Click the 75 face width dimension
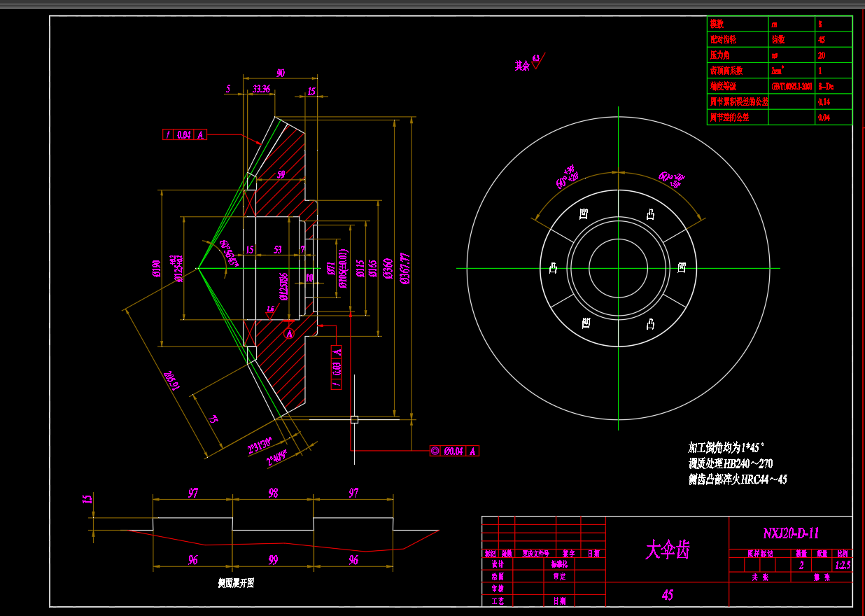This screenshot has height=616, width=865. coord(212,419)
